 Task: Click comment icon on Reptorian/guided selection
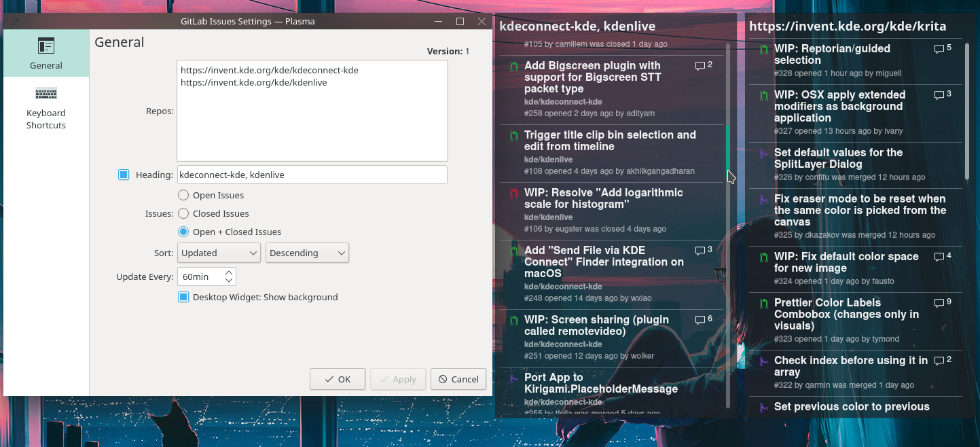tap(939, 49)
